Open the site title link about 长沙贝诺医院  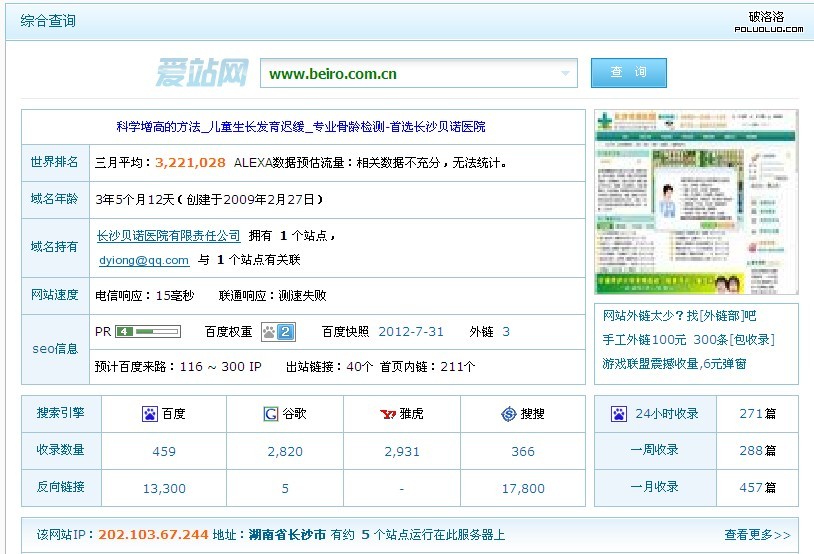tap(301, 127)
